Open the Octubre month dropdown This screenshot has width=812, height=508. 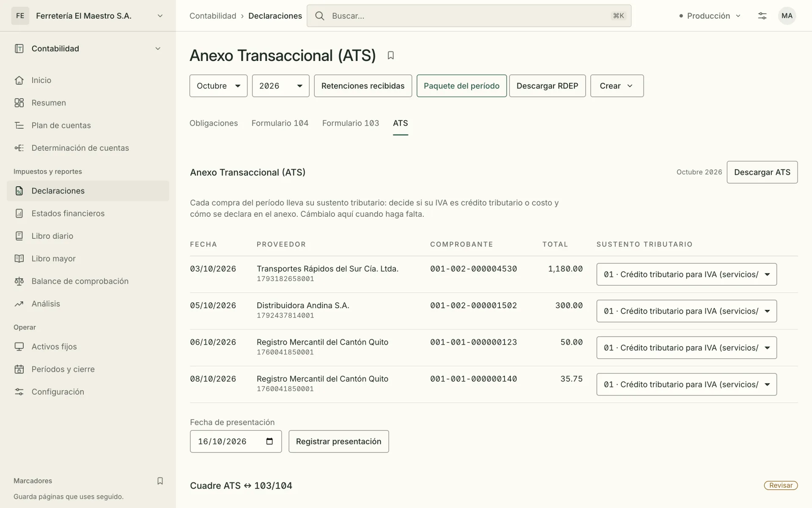(x=218, y=86)
